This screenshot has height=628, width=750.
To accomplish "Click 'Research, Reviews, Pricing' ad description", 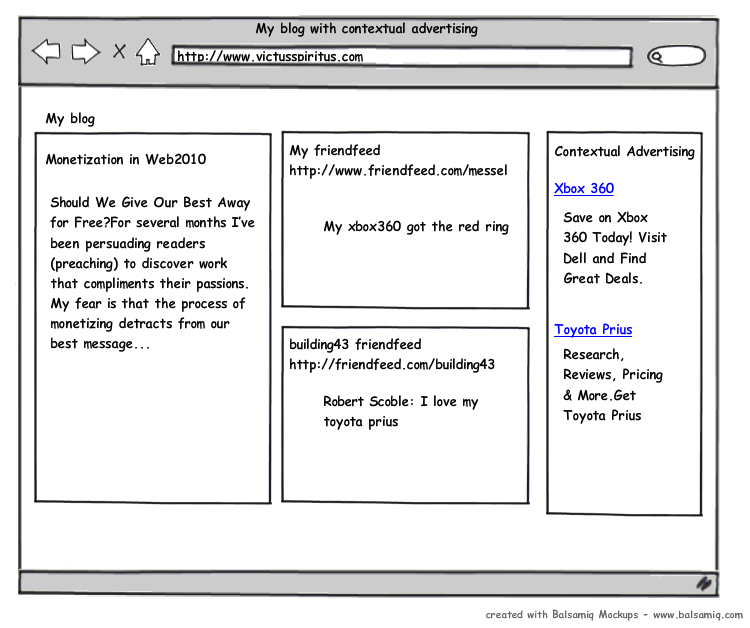I will [x=613, y=385].
